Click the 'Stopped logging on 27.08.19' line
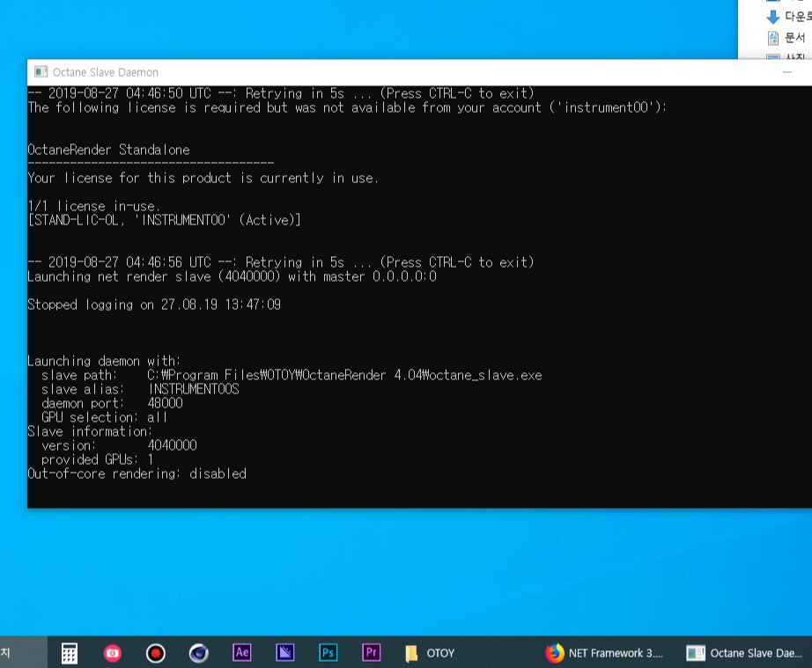Viewport: 812px width, 668px height. click(x=154, y=305)
